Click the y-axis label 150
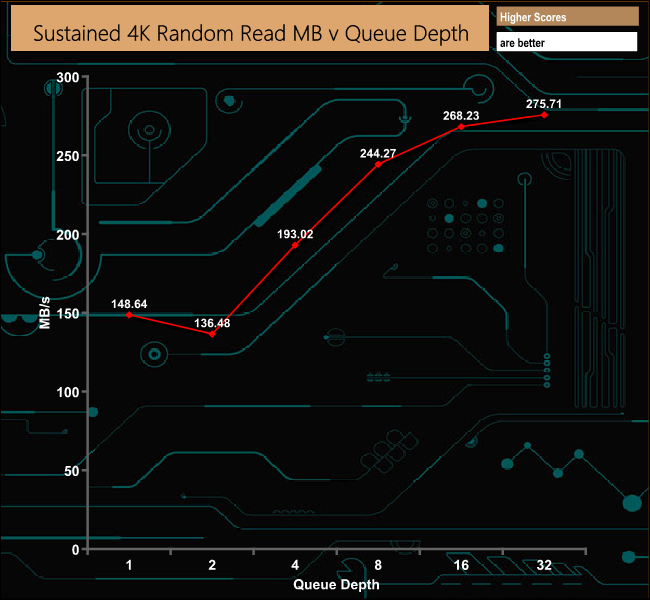The height and width of the screenshot is (600, 650). [x=68, y=313]
